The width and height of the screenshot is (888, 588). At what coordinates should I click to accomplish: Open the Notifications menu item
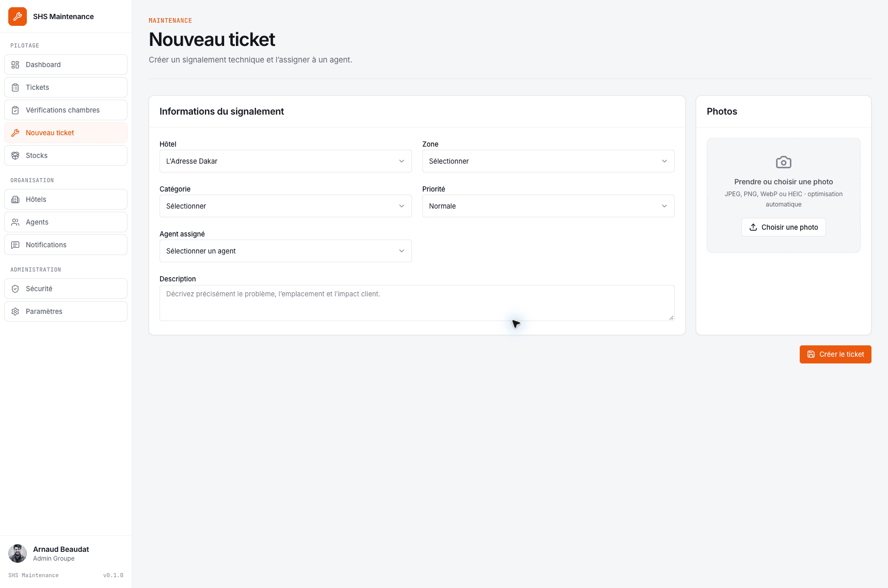66,245
